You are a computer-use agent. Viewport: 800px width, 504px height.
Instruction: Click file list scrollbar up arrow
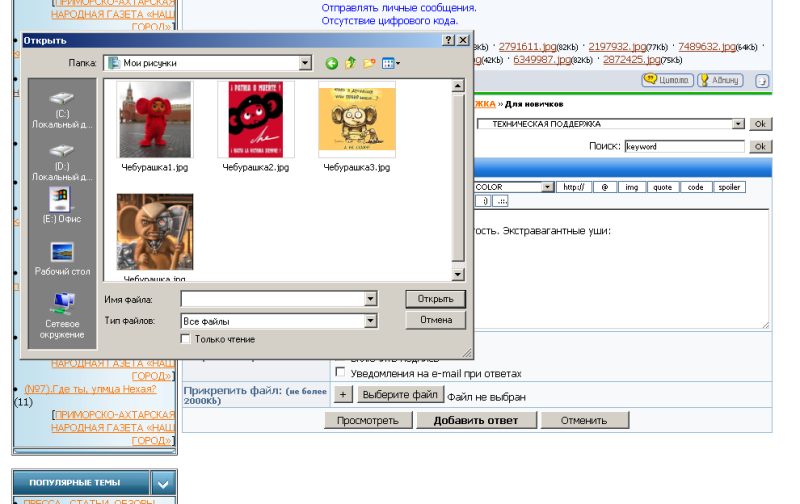[x=458, y=86]
